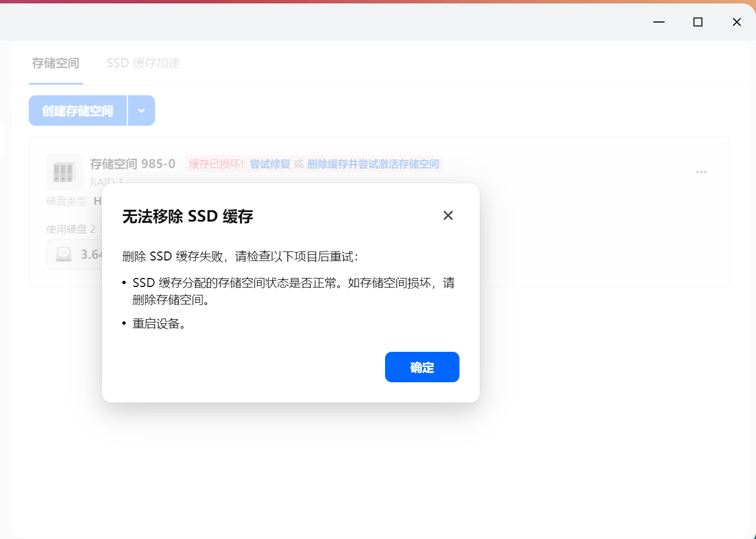This screenshot has height=539, width=756.
Task: Click the 创建存储空间 button
Action: pyautogui.click(x=78, y=111)
